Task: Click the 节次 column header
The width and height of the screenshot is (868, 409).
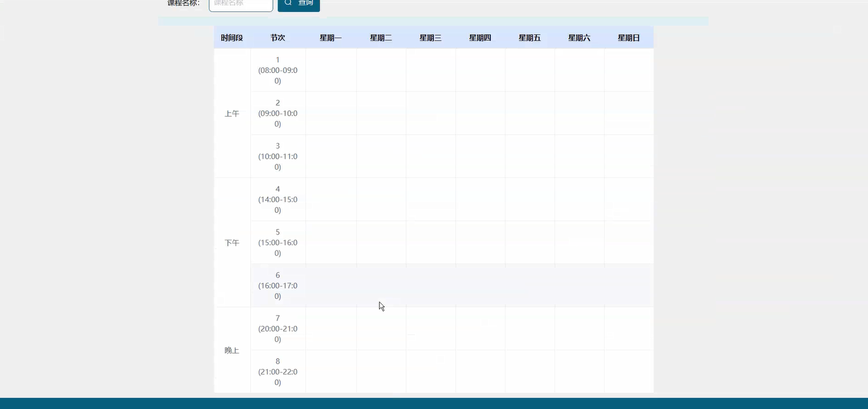Action: pos(278,38)
